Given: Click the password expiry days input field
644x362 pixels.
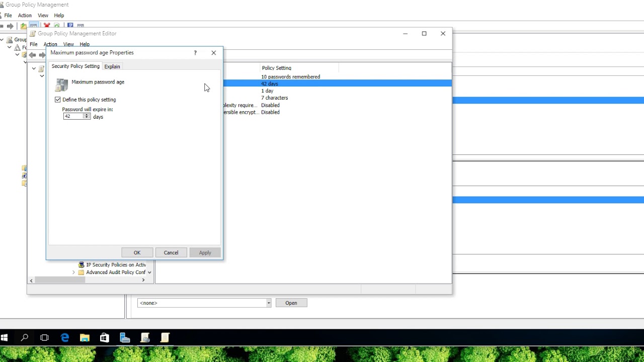Looking at the screenshot, I should [x=73, y=117].
